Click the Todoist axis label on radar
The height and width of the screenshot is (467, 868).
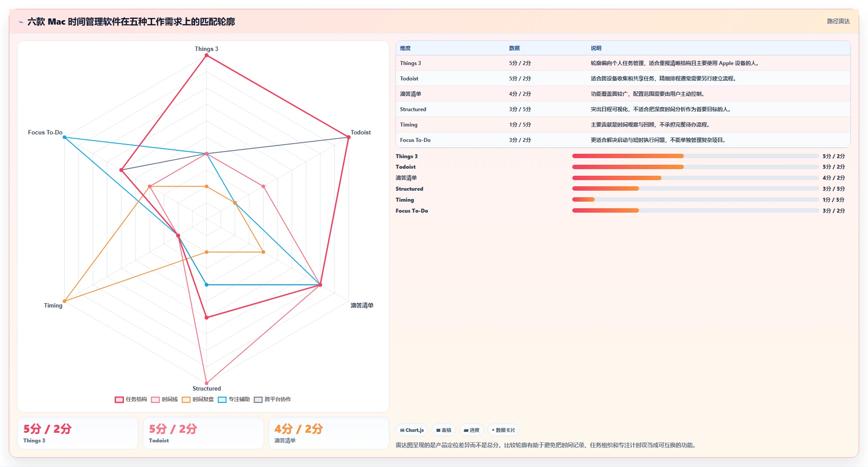click(361, 132)
